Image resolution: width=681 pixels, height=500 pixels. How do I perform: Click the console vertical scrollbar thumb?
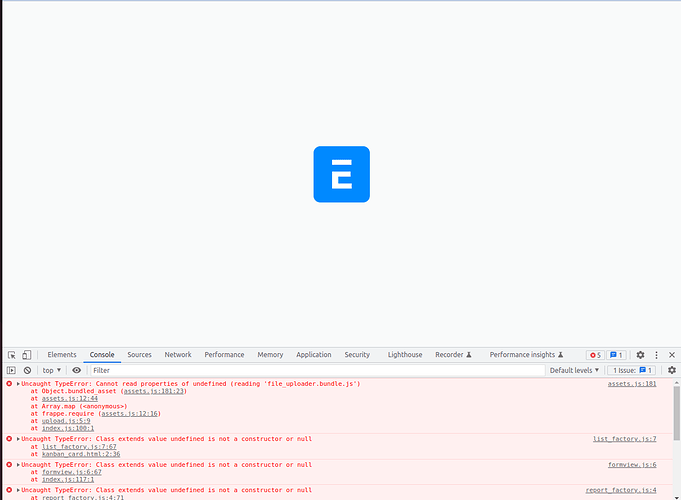(x=676, y=413)
